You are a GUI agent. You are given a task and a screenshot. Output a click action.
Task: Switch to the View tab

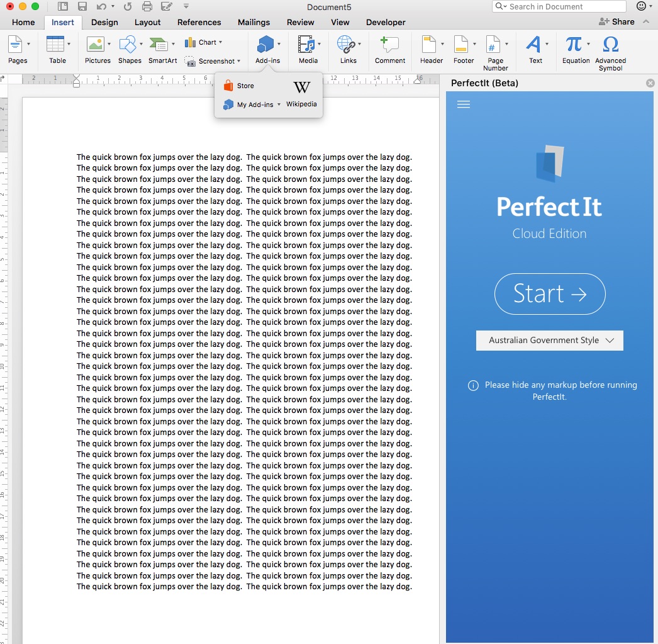pyautogui.click(x=340, y=22)
